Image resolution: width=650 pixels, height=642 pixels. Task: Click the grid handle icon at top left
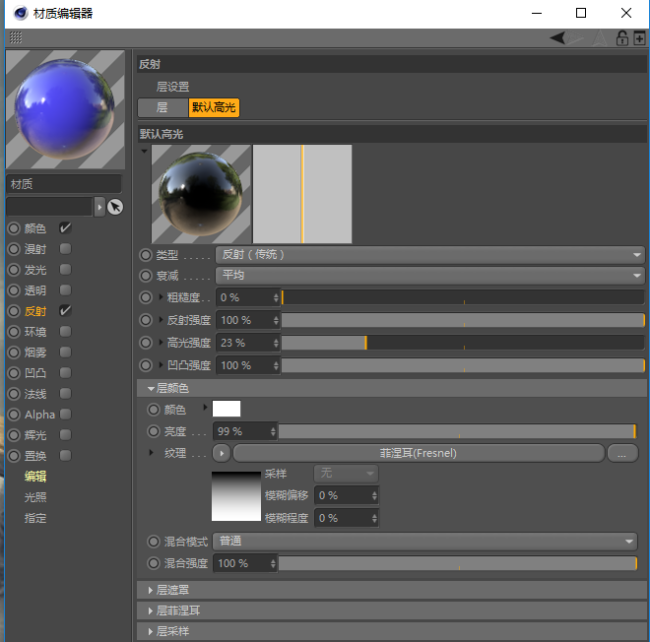(x=16, y=38)
